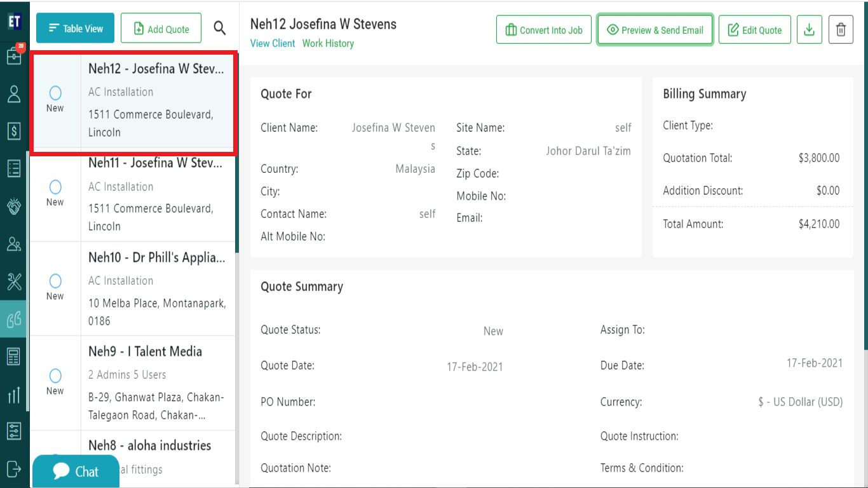
Task: Open the handshake icon in sidebar
Action: click(14, 206)
